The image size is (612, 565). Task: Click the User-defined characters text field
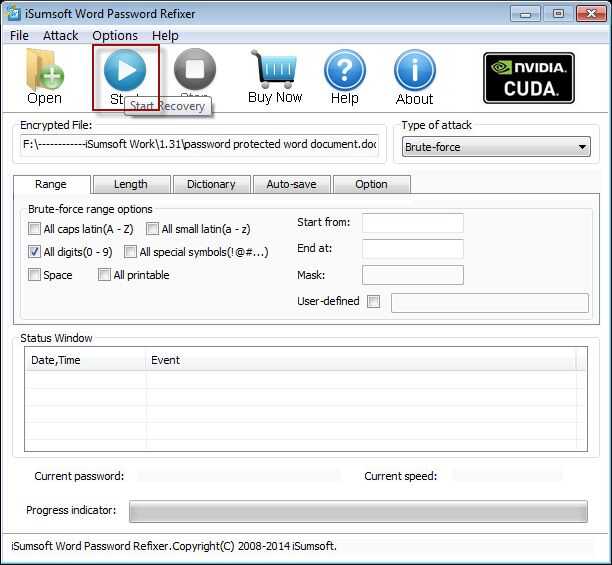(x=490, y=303)
